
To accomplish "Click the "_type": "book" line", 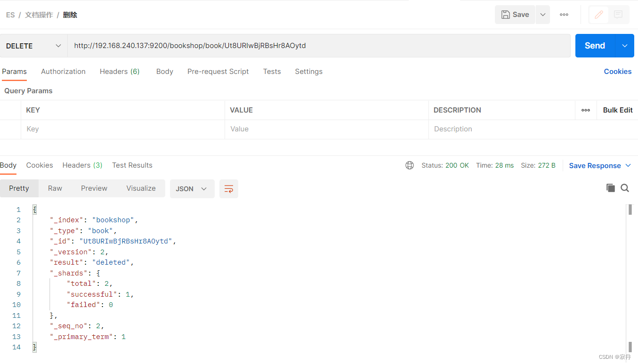I will tap(83, 231).
